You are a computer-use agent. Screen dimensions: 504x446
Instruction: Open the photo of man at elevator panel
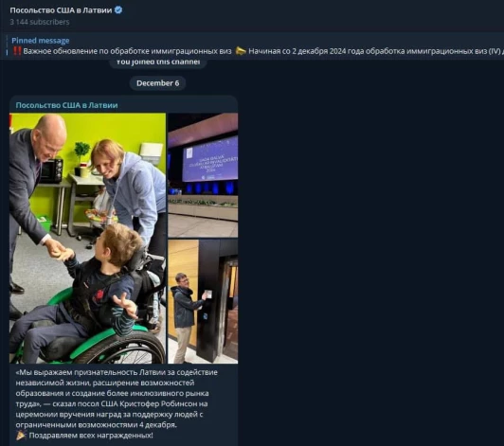tap(203, 301)
